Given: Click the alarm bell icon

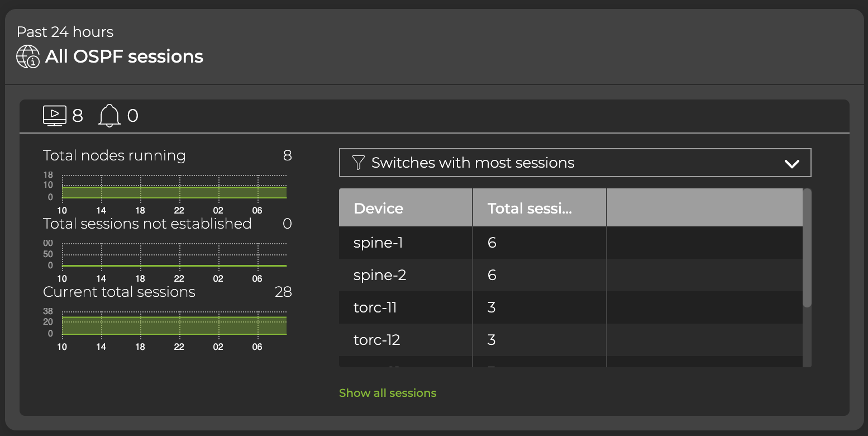Looking at the screenshot, I should point(109,116).
